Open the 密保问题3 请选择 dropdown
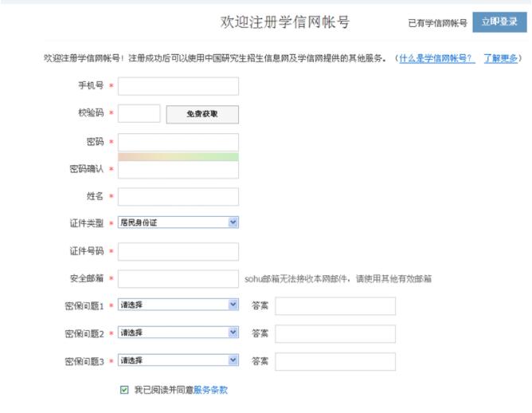 pyautogui.click(x=178, y=360)
